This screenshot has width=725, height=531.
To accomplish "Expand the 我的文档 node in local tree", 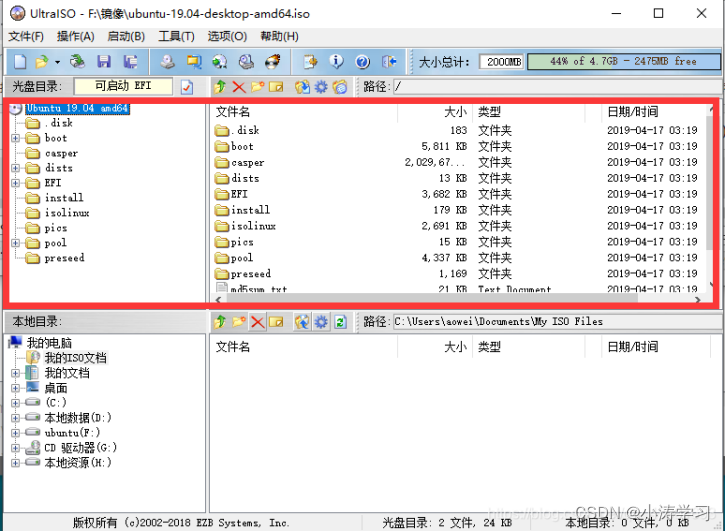I will [x=16, y=373].
